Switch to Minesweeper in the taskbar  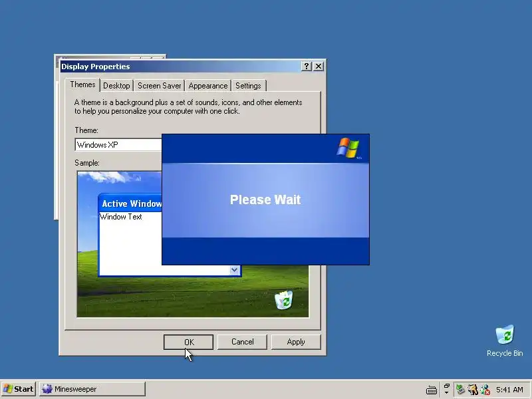(x=92, y=389)
